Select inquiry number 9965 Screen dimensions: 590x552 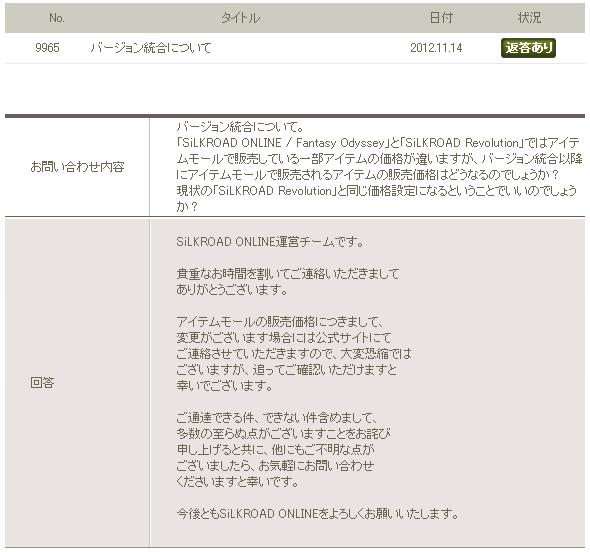(47, 48)
